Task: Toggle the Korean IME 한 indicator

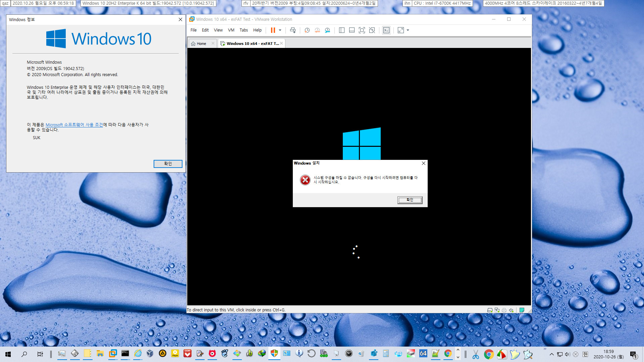Action: (x=585, y=354)
